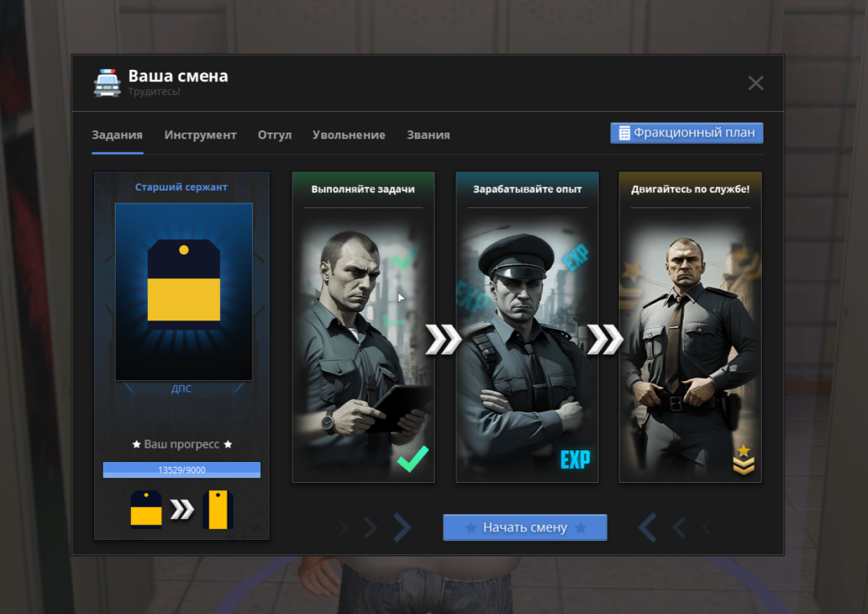Image resolution: width=868 pixels, height=614 pixels.
Task: Click the Ваш прогресс label
Action: point(182,444)
